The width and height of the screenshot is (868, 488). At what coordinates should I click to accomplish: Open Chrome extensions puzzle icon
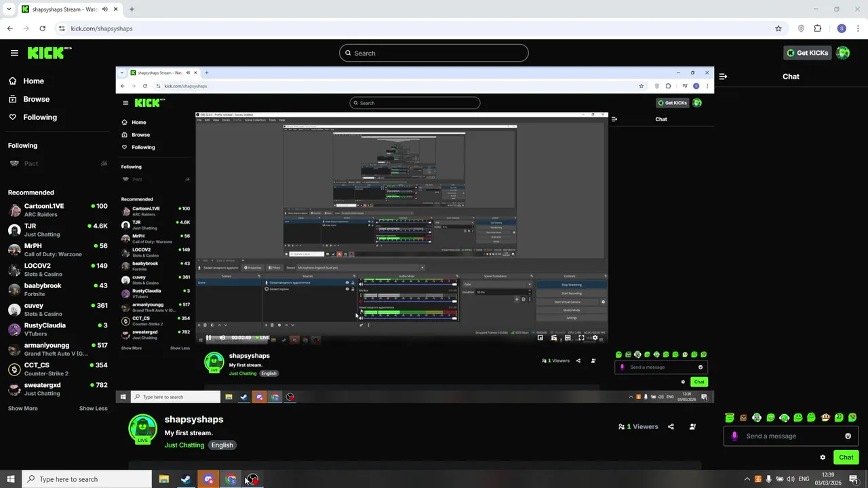(817, 28)
